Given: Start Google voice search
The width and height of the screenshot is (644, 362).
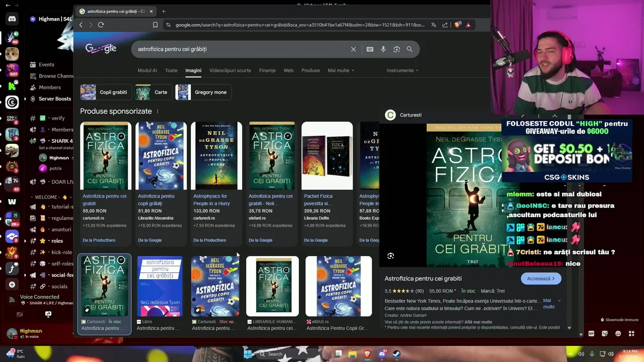Looking at the screenshot, I should pyautogui.click(x=383, y=49).
